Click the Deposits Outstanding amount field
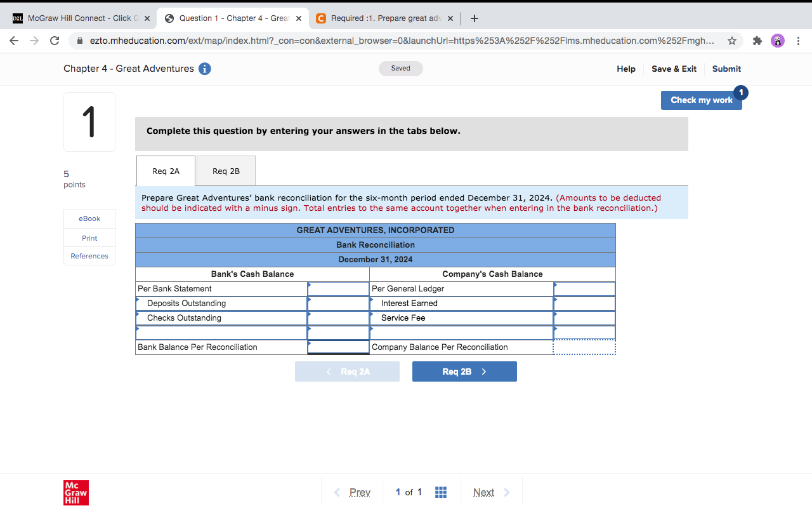812x508 pixels. point(338,304)
